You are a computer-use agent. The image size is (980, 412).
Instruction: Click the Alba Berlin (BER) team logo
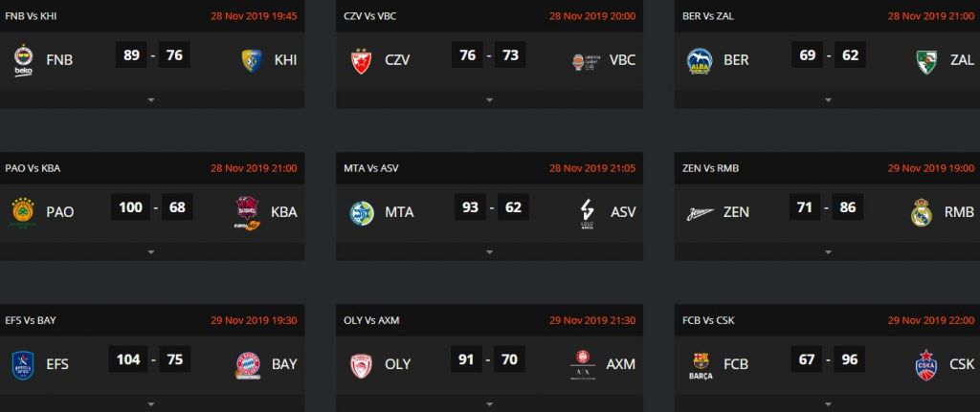tap(699, 60)
